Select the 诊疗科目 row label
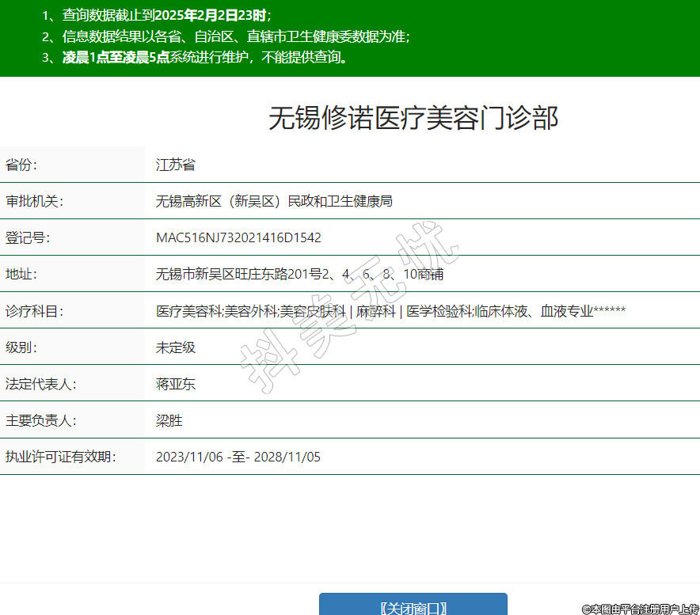Image resolution: width=700 pixels, height=615 pixels. (34, 311)
